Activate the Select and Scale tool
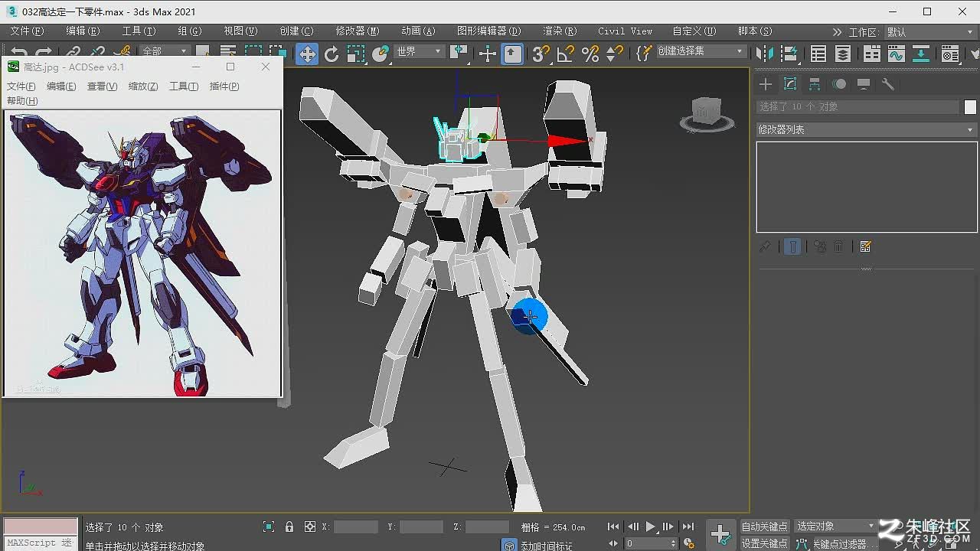Image resolution: width=980 pixels, height=551 pixels. tap(356, 54)
